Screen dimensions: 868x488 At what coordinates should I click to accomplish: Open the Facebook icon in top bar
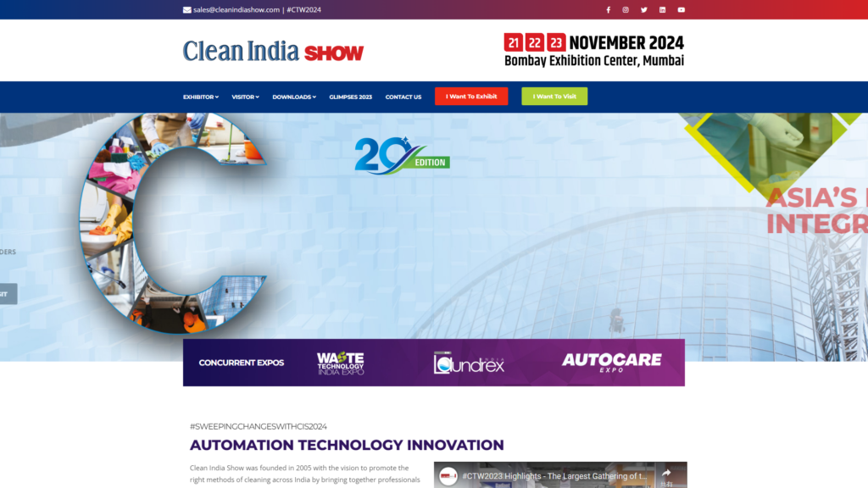pos(608,9)
